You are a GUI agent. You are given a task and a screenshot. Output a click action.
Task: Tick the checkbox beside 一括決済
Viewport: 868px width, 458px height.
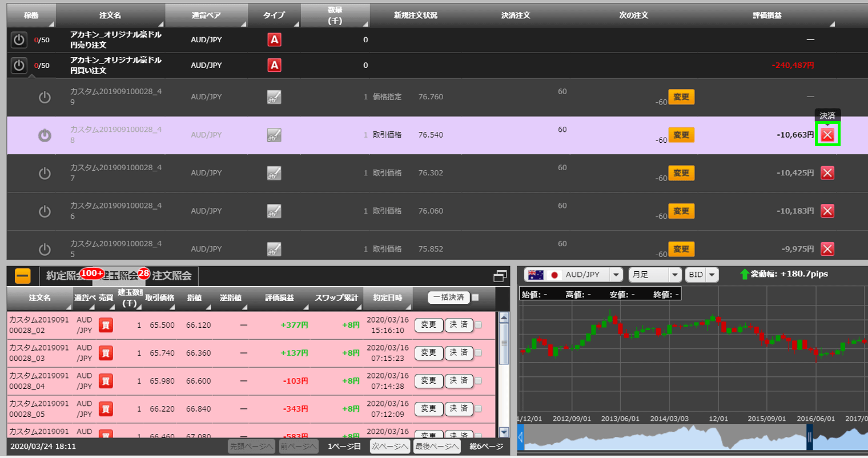pyautogui.click(x=475, y=298)
